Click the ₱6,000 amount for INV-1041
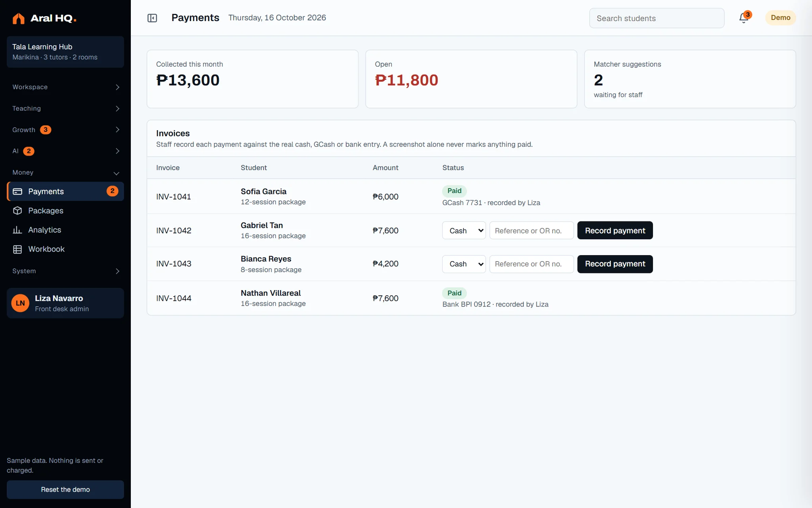Viewport: 812px width, 508px height. [385, 197]
